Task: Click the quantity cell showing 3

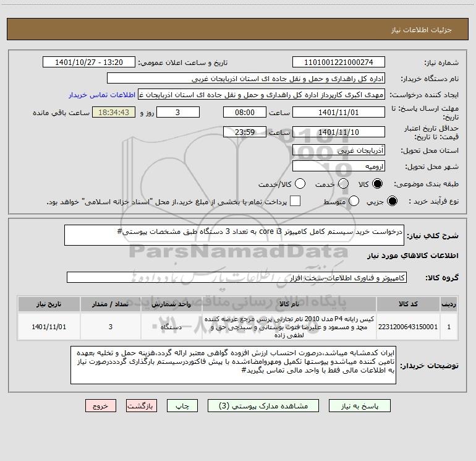Action: [x=111, y=327]
